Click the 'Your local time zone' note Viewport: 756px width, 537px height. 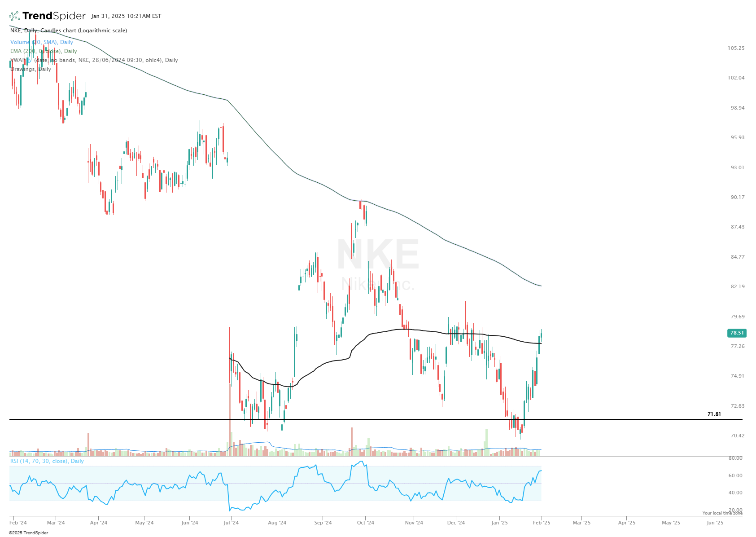pyautogui.click(x=722, y=513)
